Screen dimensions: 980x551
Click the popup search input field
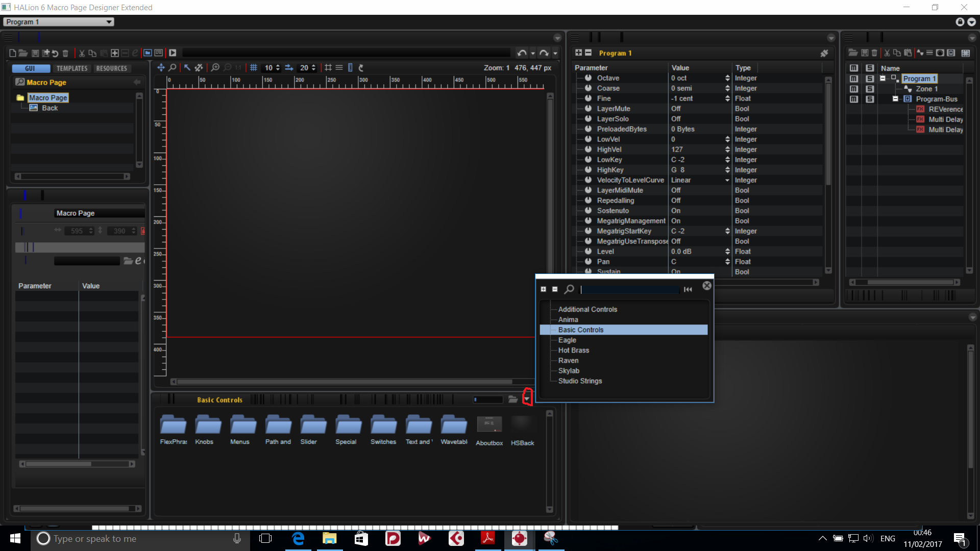coord(630,289)
